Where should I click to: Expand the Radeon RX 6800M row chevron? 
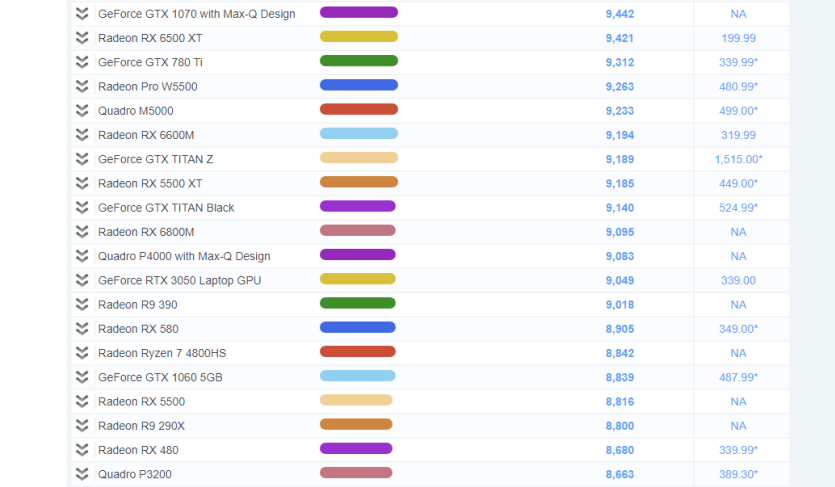pyautogui.click(x=81, y=232)
